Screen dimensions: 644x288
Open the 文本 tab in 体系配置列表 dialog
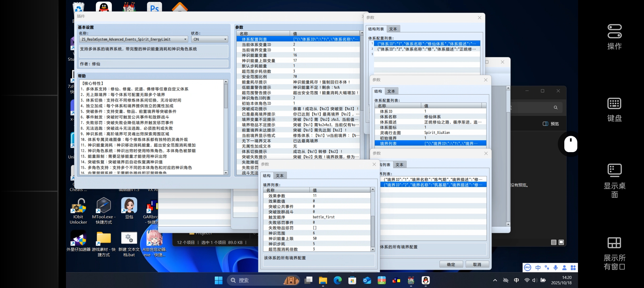tap(391, 91)
